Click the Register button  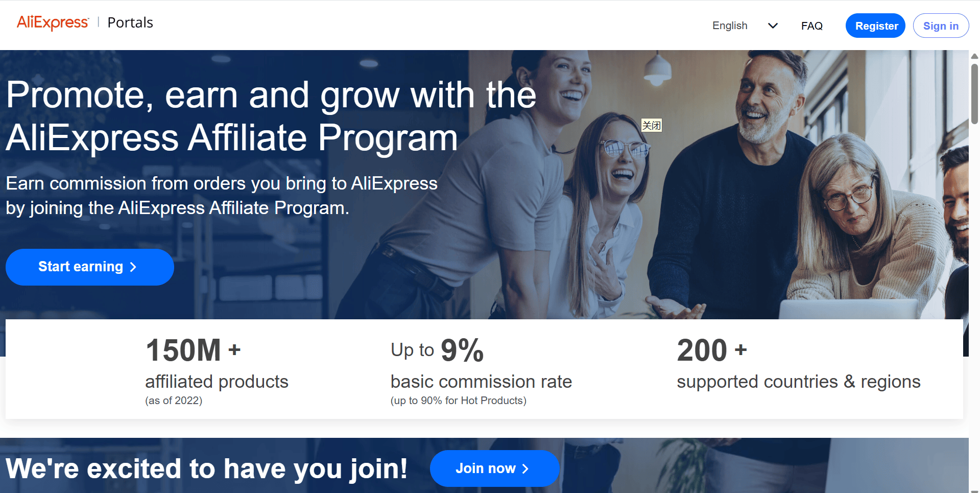[875, 26]
